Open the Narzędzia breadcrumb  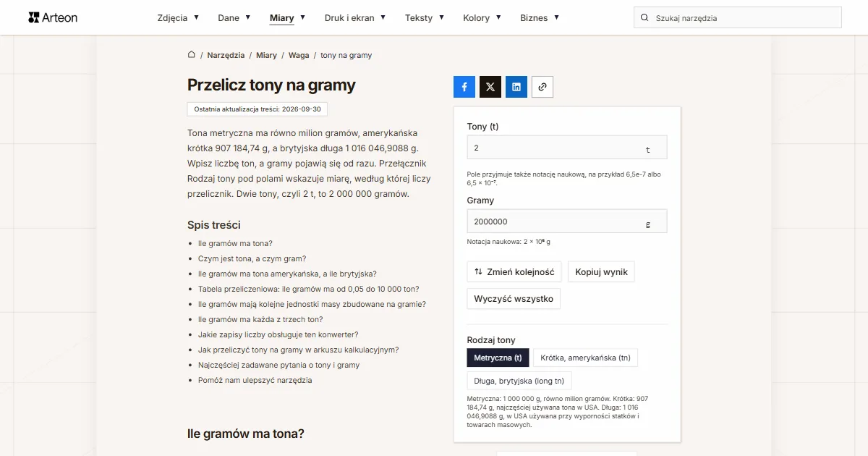click(226, 55)
